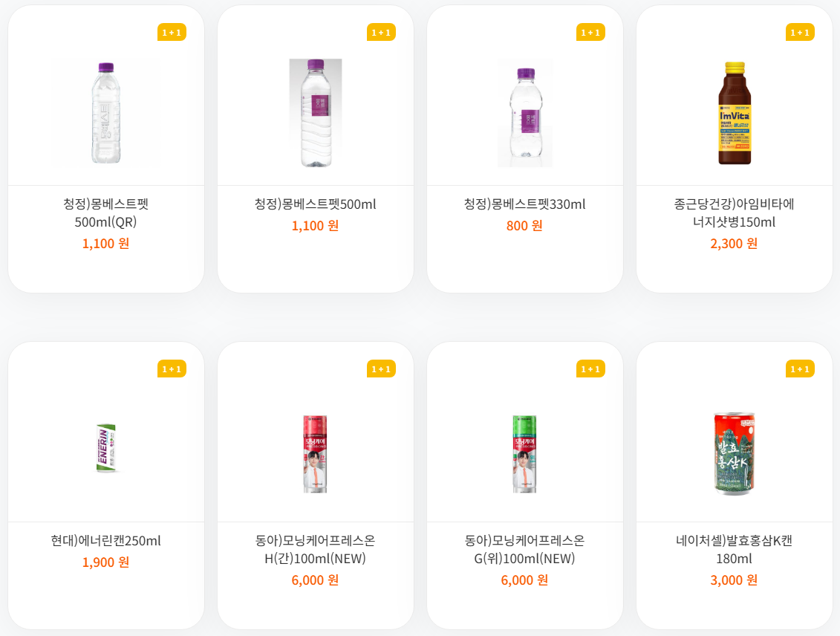Click the 1+1 badge on 청정)몽베스트펫330ml

click(x=590, y=33)
